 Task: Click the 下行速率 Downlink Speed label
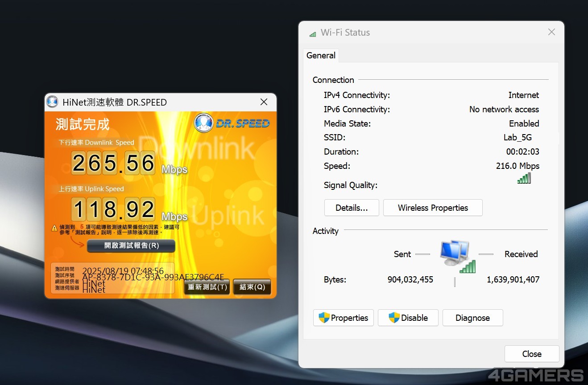click(x=96, y=143)
